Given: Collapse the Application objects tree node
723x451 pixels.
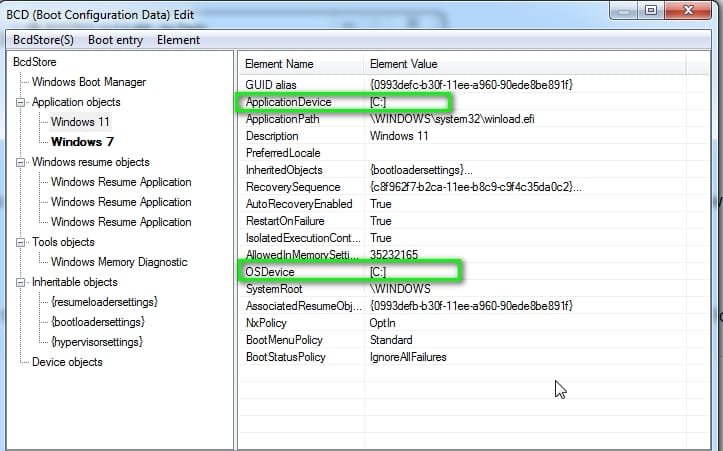Looking at the screenshot, I should click(x=21, y=102).
